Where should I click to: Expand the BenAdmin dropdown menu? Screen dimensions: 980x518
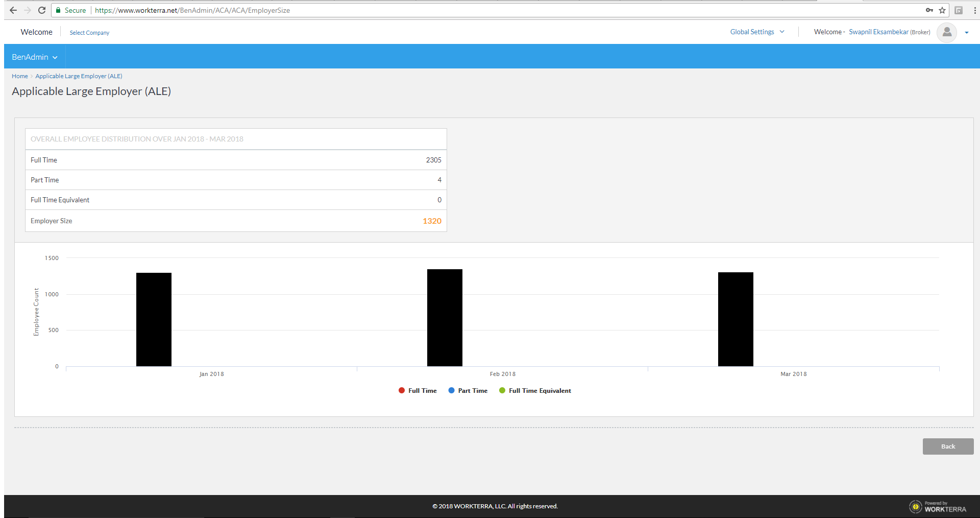click(35, 57)
